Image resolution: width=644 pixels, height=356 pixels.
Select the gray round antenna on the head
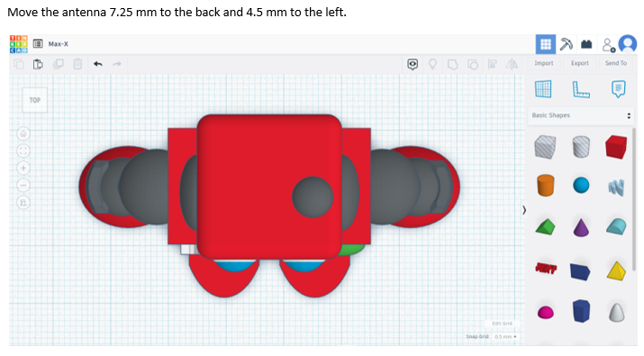pos(313,197)
